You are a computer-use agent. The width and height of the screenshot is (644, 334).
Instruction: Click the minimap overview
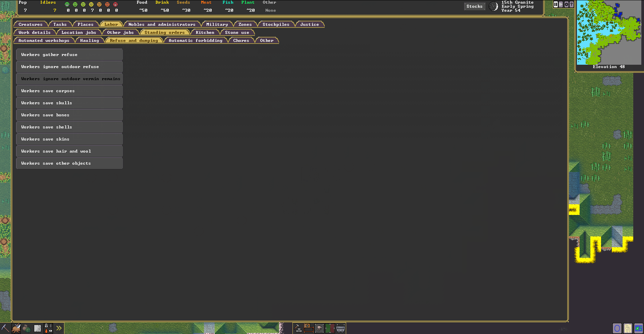[608, 32]
